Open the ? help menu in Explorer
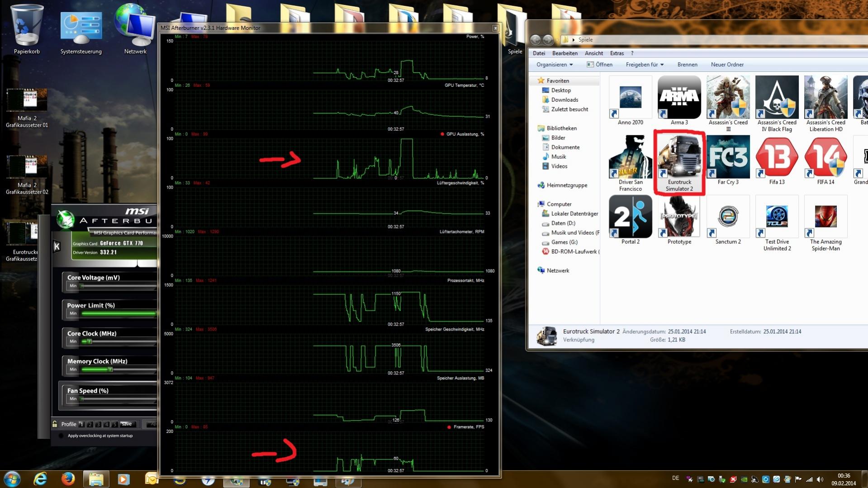Viewport: 868px width, 488px height. [x=632, y=53]
